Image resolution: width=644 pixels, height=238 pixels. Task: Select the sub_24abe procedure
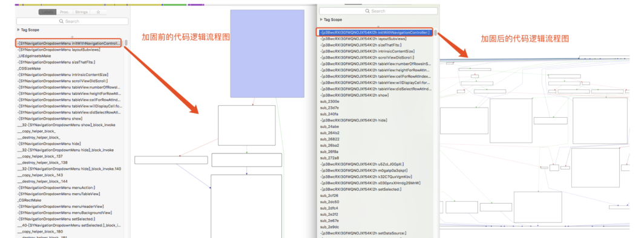point(329,127)
